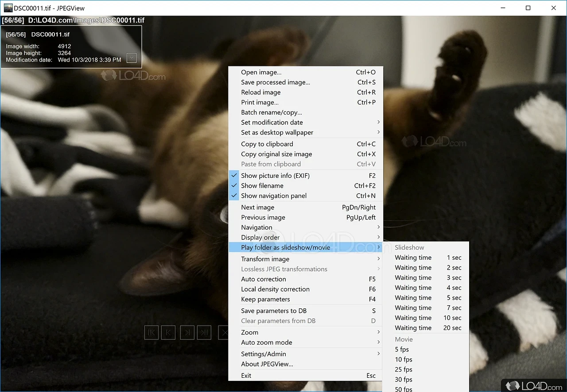Choose Local density correction menu entry
Image resolution: width=567 pixels, height=392 pixels.
[x=306, y=289]
